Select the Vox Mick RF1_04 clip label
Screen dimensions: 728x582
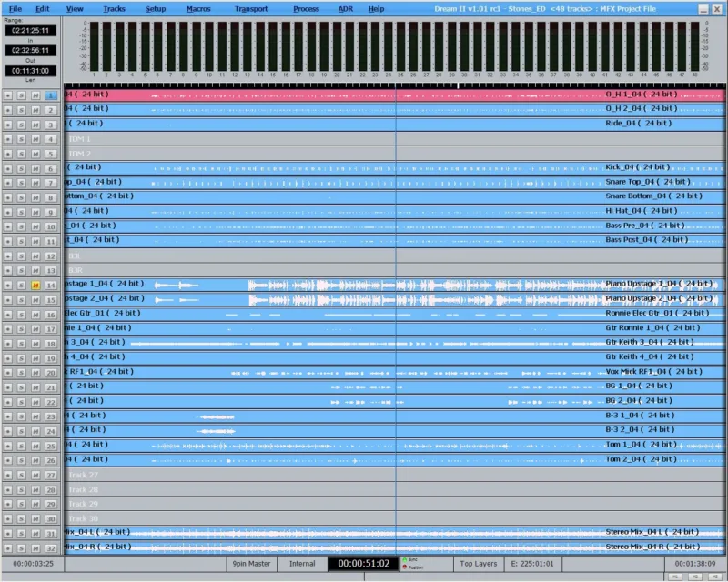point(653,371)
